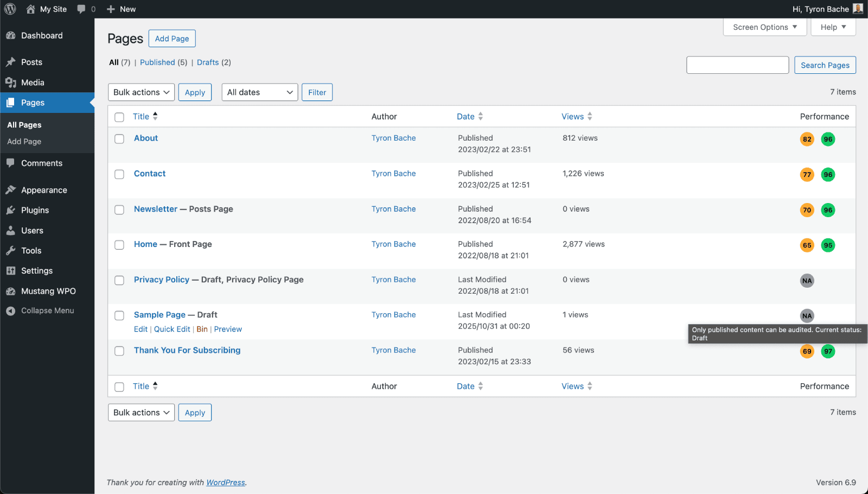The height and width of the screenshot is (494, 868).
Task: Tick the checkbox for the About page
Action: tap(119, 138)
